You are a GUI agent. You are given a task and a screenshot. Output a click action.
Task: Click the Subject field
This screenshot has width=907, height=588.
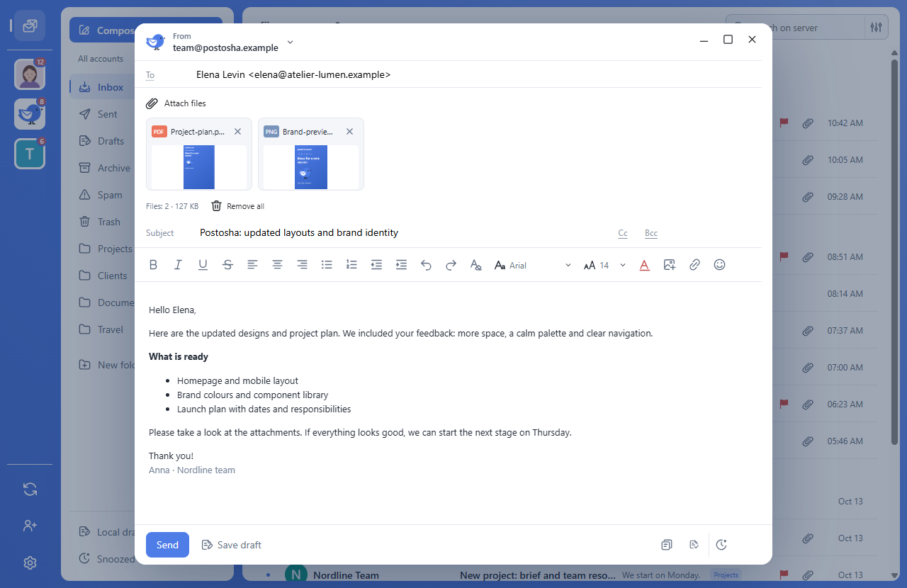tap(404, 232)
